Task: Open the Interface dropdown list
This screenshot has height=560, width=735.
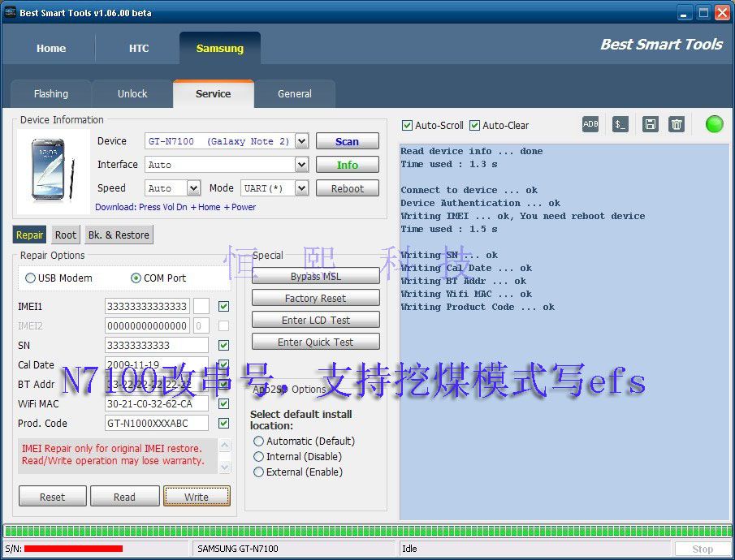Action: coord(301,165)
